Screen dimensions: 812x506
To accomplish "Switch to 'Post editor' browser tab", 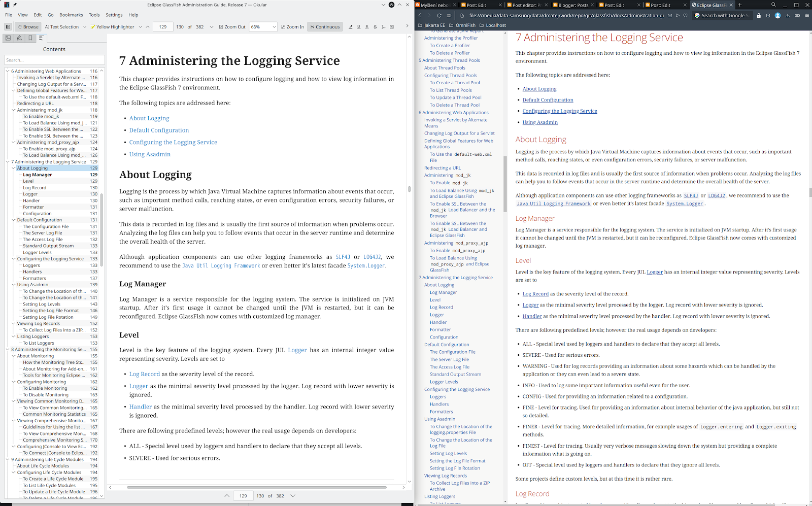I will pos(528,5).
